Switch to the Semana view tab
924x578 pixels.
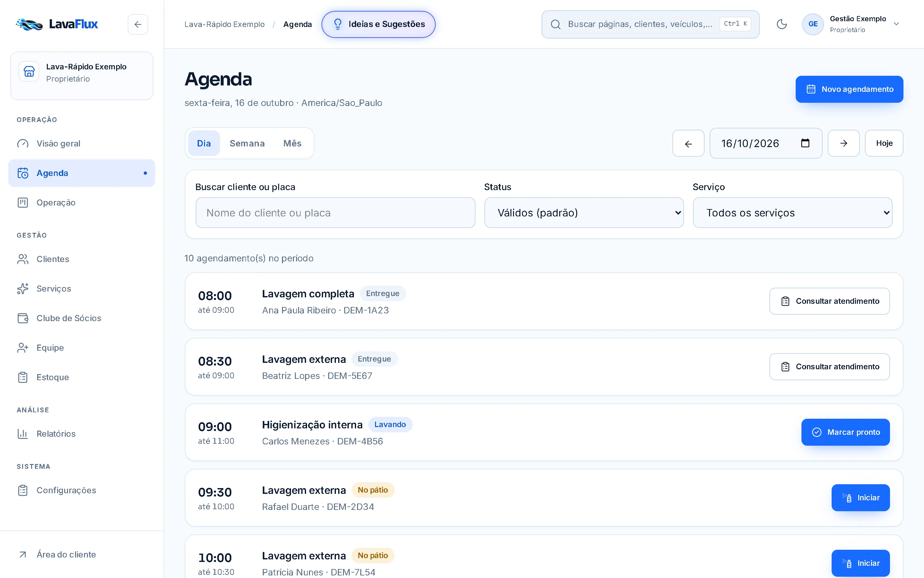247,143
